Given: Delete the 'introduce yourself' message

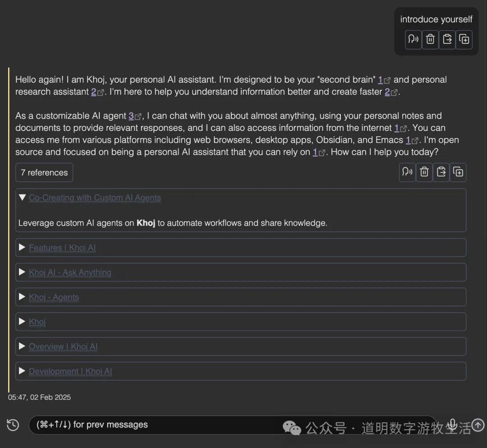Looking at the screenshot, I should point(430,40).
